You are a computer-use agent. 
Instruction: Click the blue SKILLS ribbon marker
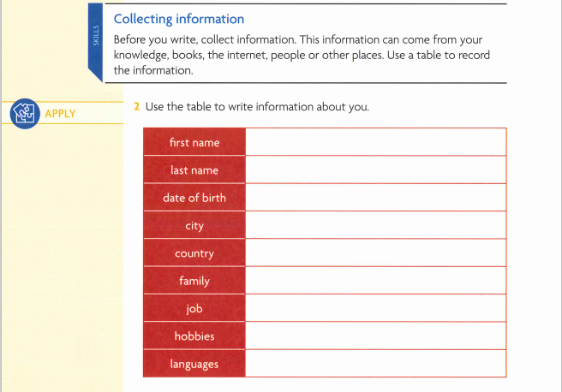[95, 41]
